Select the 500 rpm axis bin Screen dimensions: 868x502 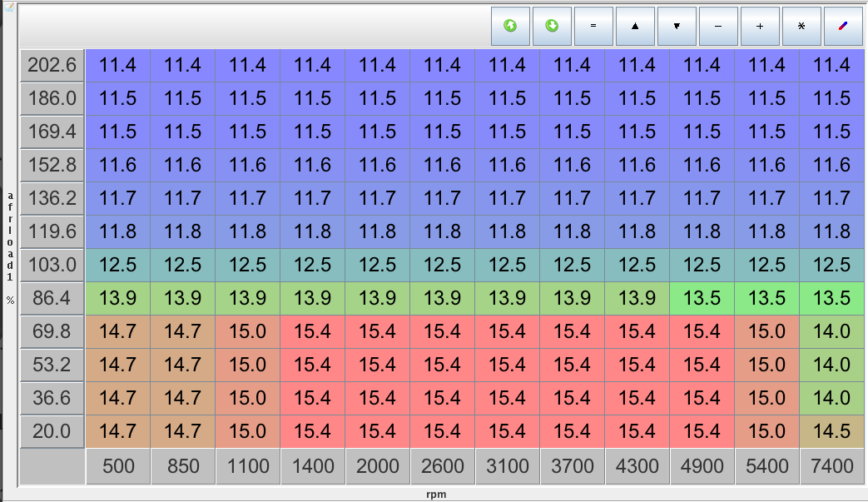(118, 466)
